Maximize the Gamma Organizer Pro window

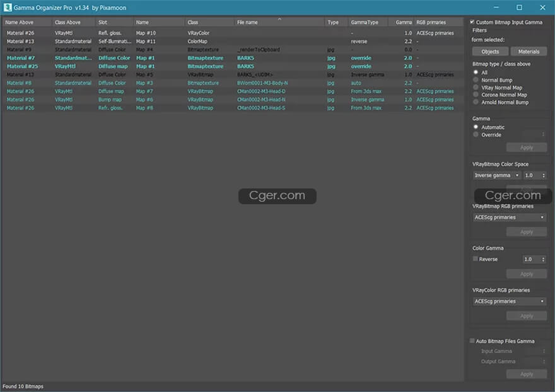coord(519,8)
